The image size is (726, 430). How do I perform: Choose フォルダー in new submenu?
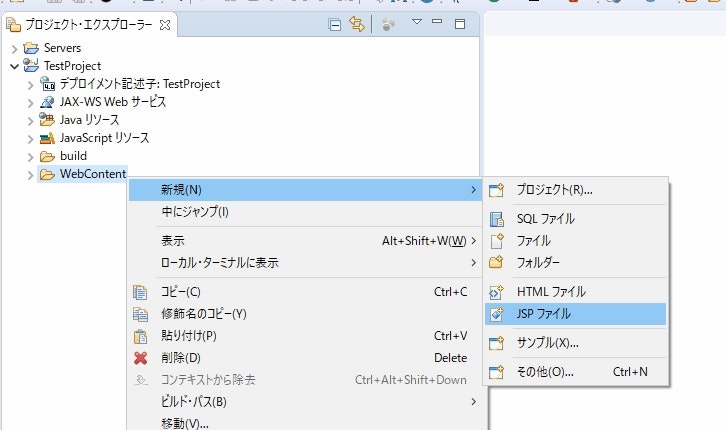point(576,262)
